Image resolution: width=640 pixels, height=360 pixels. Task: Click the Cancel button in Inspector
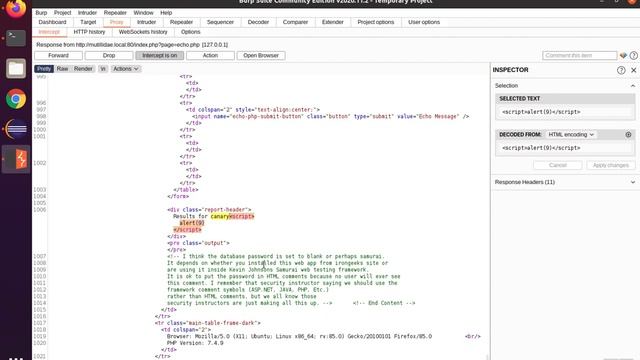(x=558, y=165)
